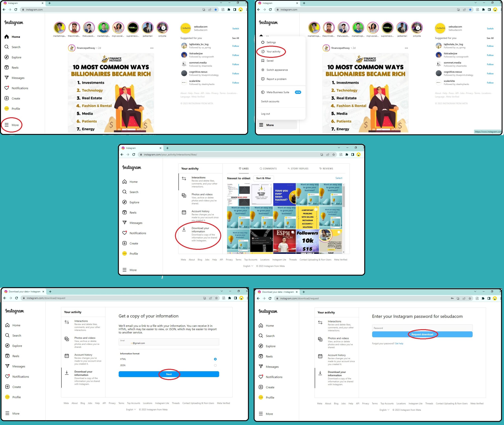Click Request download button
The image size is (504, 425).
[x=422, y=334]
